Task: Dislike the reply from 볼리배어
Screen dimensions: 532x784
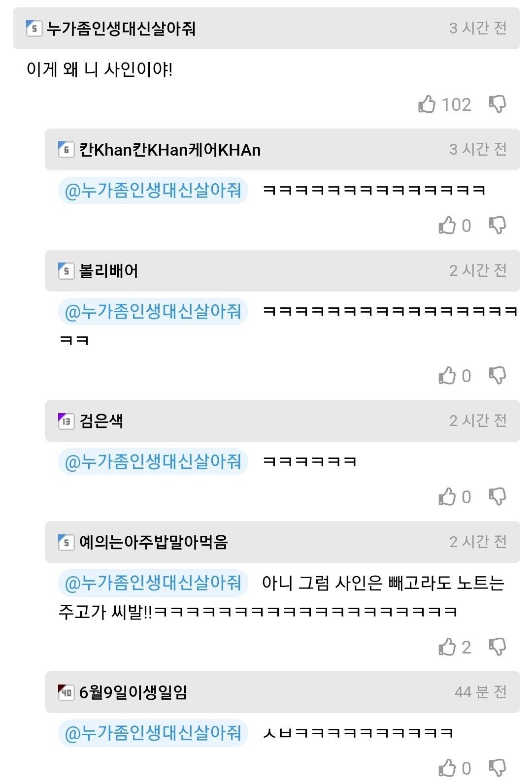Action: point(498,375)
